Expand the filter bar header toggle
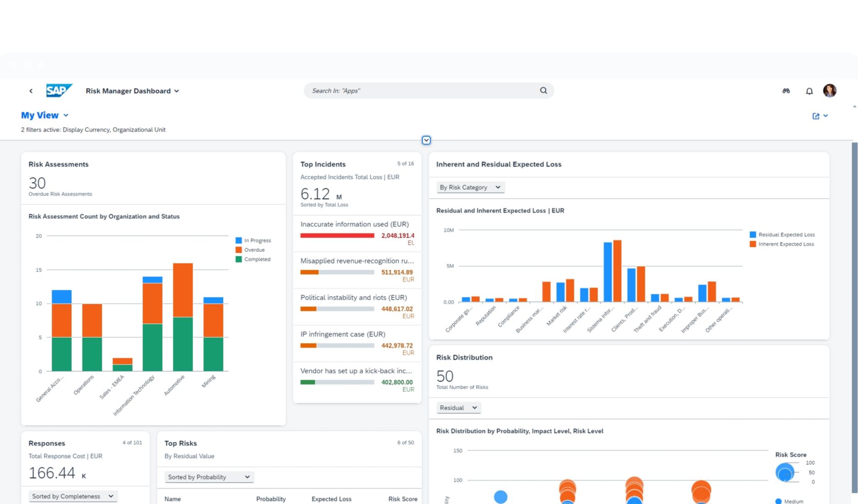Image resolution: width=858 pixels, height=504 pixels. (426, 140)
